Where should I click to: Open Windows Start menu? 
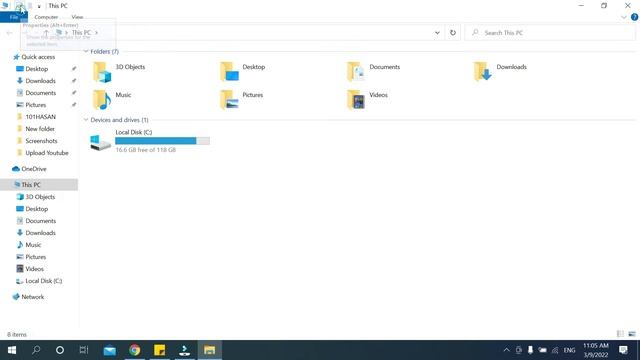[x=12, y=350]
